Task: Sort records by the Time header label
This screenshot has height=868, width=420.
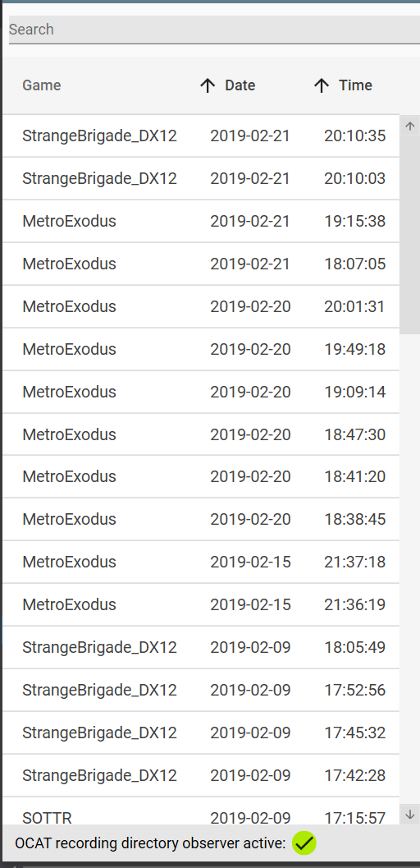Action: coord(355,85)
